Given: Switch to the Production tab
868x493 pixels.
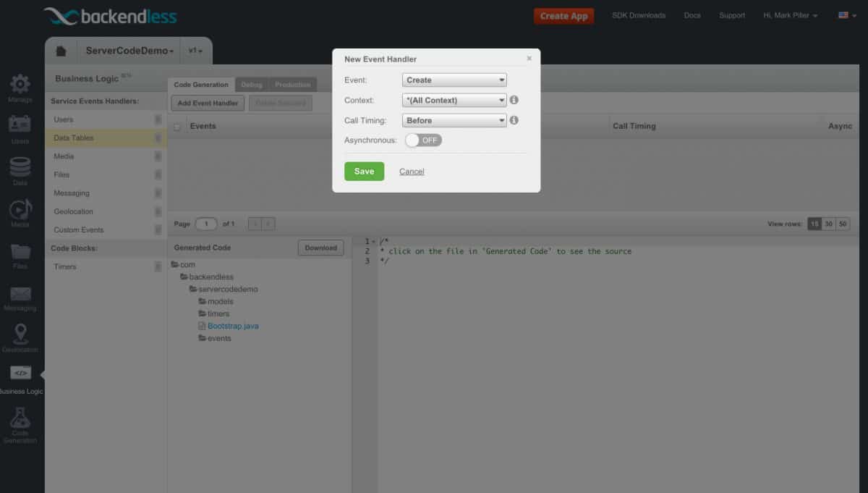Looking at the screenshot, I should coord(293,85).
